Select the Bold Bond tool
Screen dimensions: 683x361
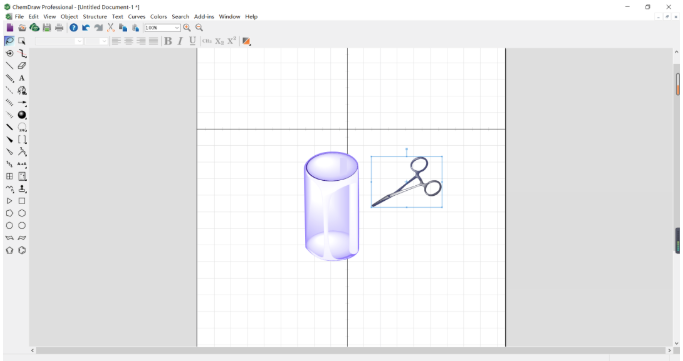[x=9, y=127]
